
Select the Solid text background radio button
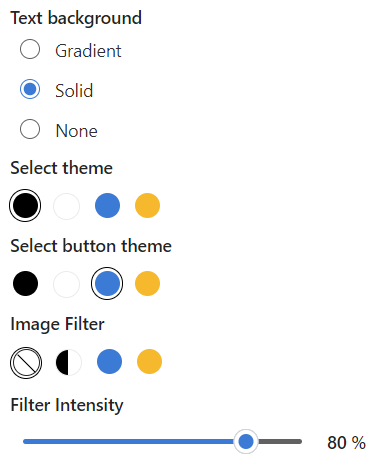tap(30, 89)
